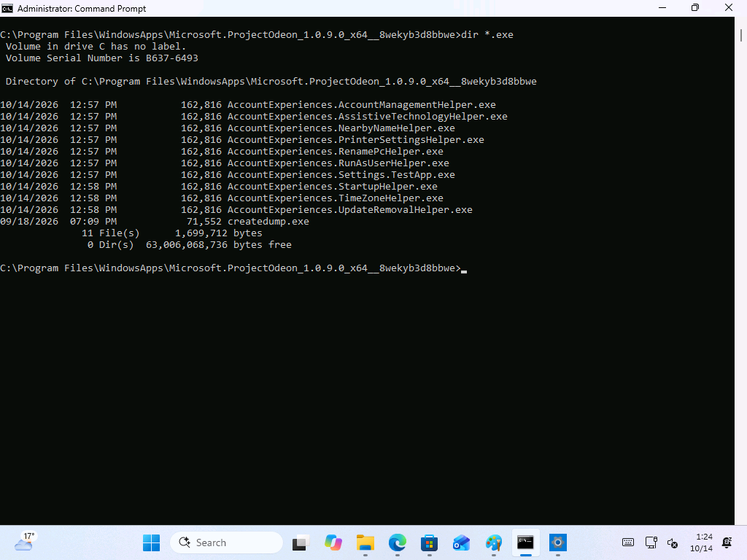Open Settings app from taskbar
Screen dimensions: 747x560
tap(557, 542)
